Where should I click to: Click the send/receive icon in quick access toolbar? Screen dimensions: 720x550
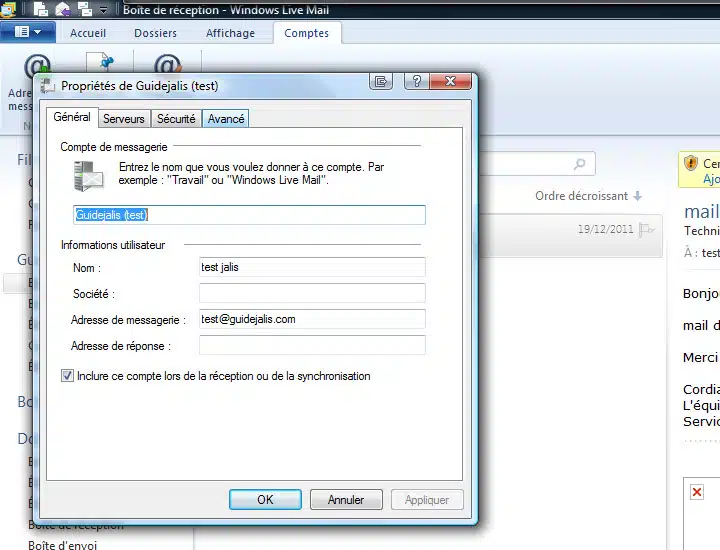[x=84, y=9]
